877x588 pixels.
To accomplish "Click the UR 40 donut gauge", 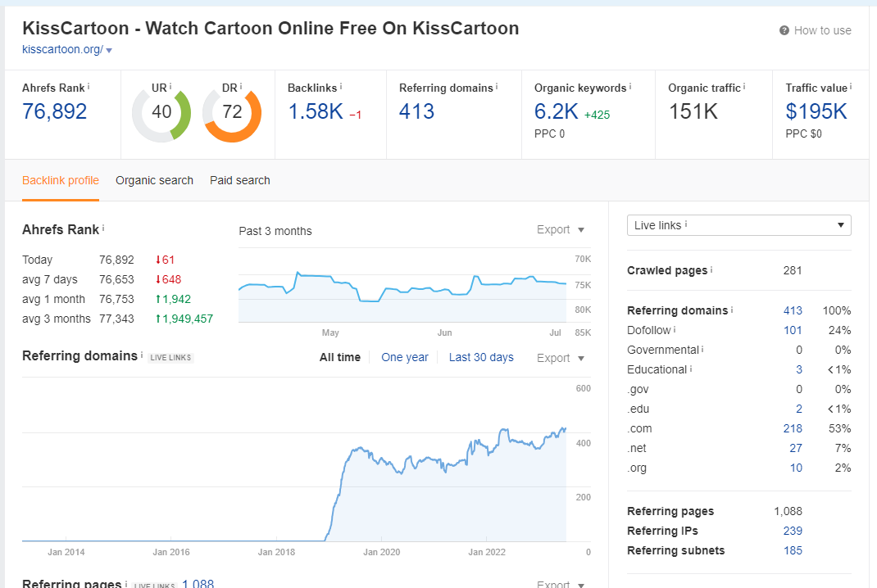I will coord(161,112).
